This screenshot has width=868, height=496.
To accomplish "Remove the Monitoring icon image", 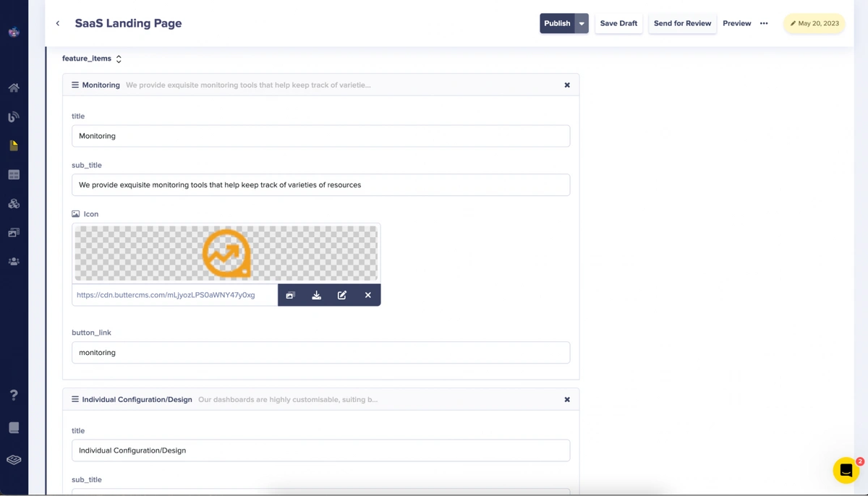I will click(367, 295).
